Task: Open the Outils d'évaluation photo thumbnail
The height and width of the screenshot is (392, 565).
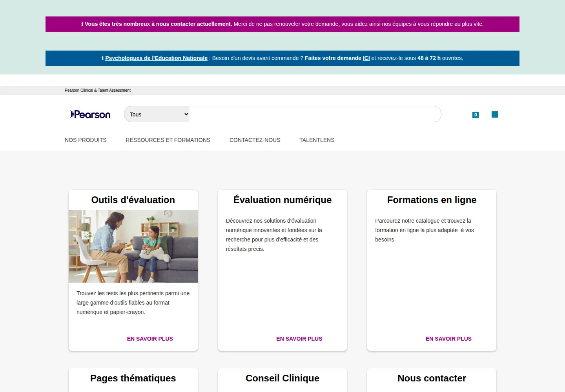Action: (133, 246)
